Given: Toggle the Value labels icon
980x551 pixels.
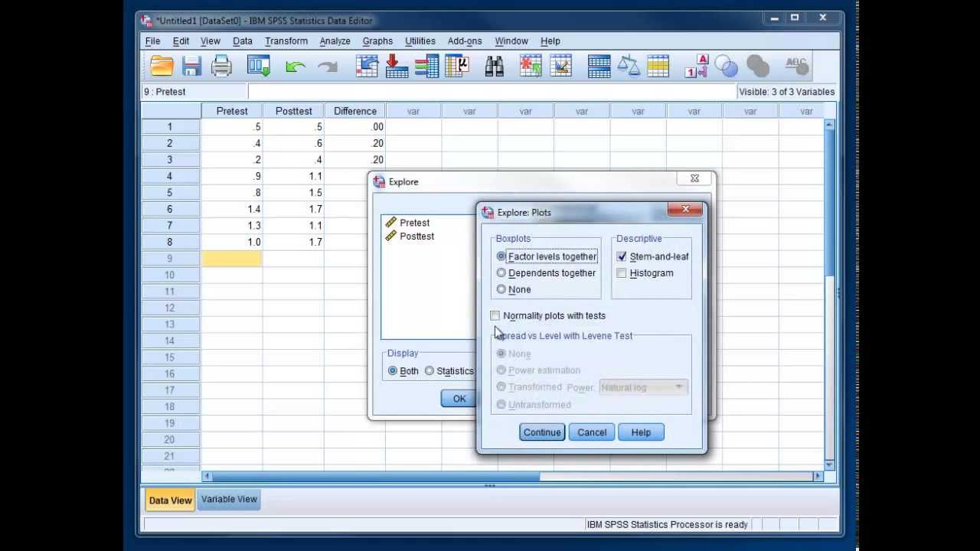Looking at the screenshot, I should (x=696, y=67).
